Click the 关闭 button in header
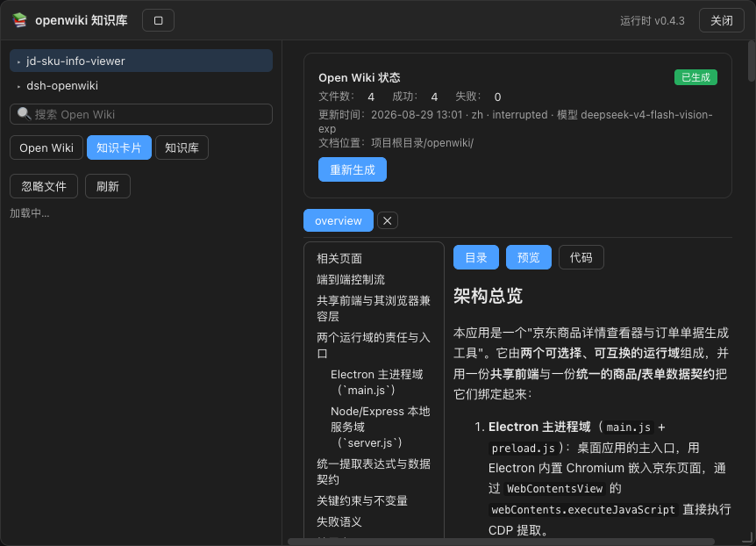This screenshot has width=756, height=546. pyautogui.click(x=722, y=20)
